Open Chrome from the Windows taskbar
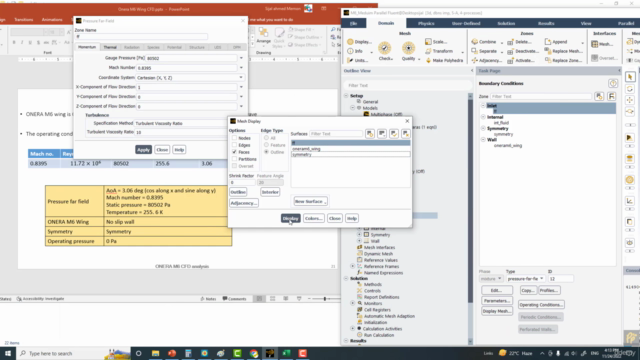This screenshot has width=640, height=360. pos(254,353)
